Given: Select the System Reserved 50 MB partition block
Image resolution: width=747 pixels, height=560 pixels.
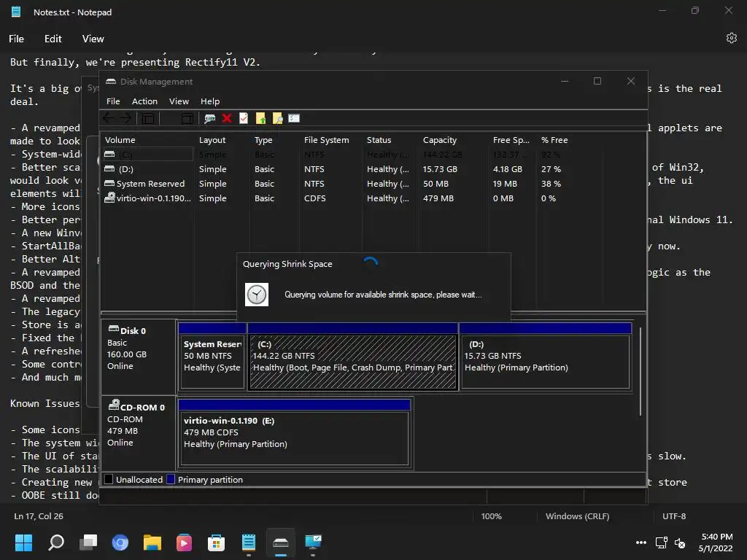Looking at the screenshot, I should pyautogui.click(x=212, y=357).
